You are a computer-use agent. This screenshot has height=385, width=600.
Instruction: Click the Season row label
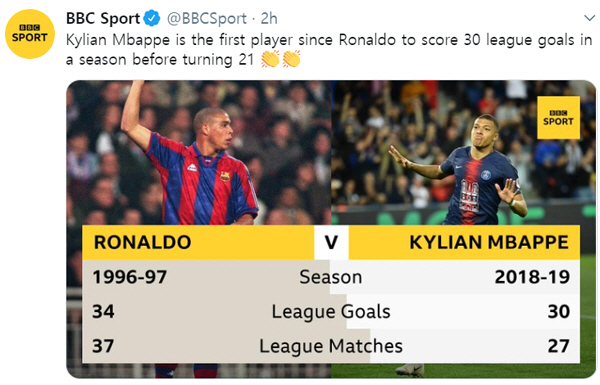click(x=331, y=277)
